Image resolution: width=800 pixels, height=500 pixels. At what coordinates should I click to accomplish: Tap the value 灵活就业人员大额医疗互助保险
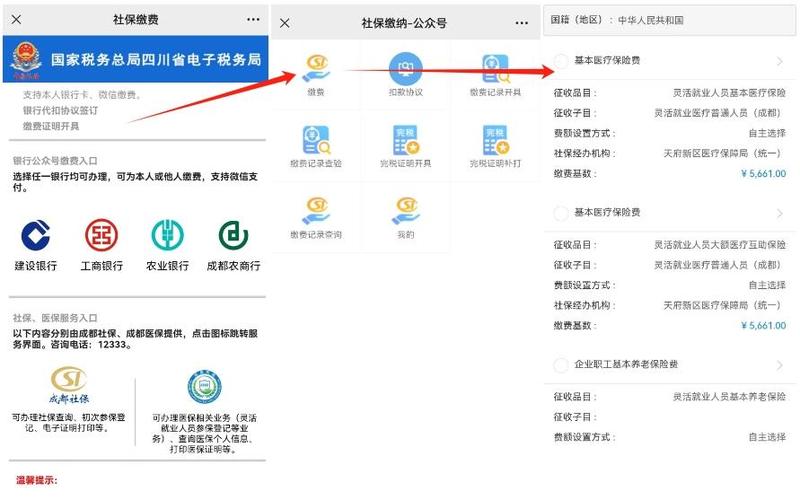(x=720, y=245)
